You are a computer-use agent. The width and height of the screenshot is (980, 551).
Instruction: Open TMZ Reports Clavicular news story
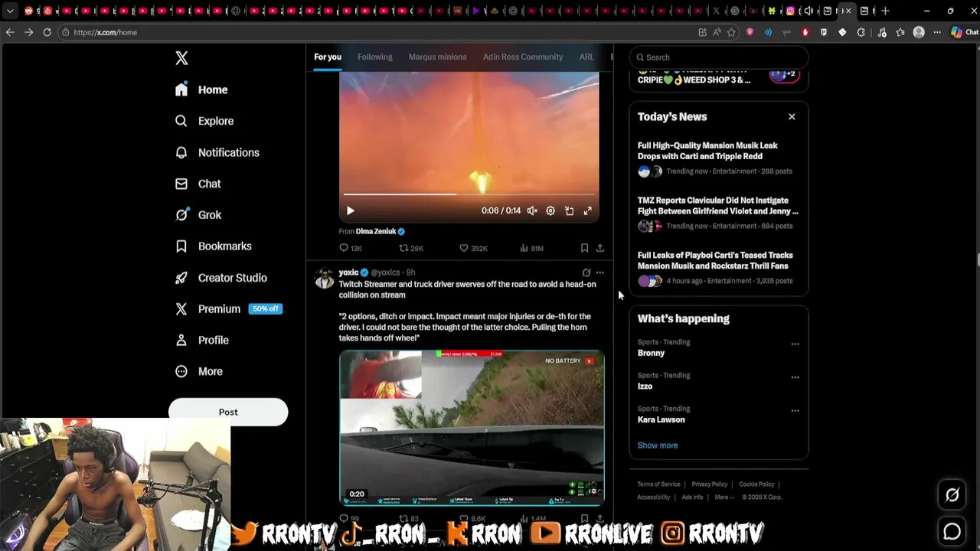point(718,213)
